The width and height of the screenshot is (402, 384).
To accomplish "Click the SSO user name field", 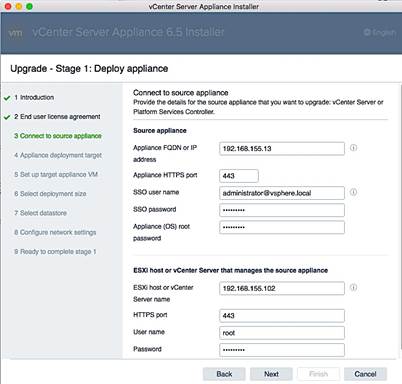I will [282, 193].
